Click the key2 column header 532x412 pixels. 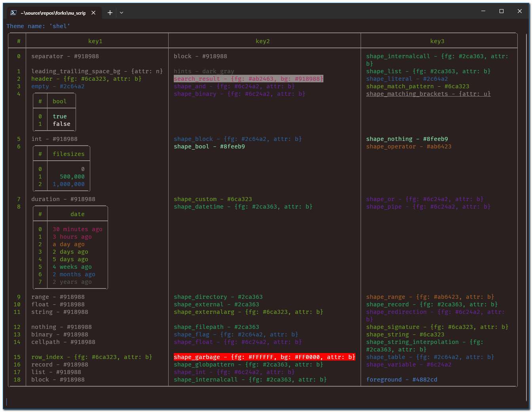pos(263,41)
